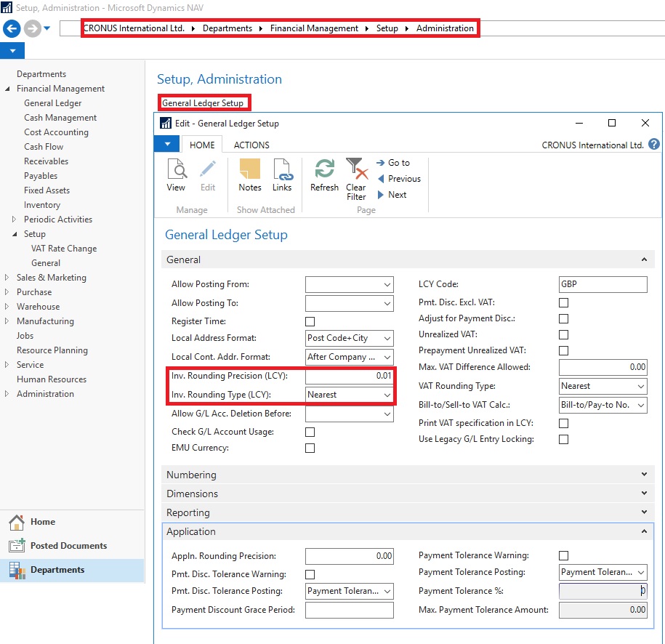Open the help question mark icon
665x644 pixels.
pos(653,145)
